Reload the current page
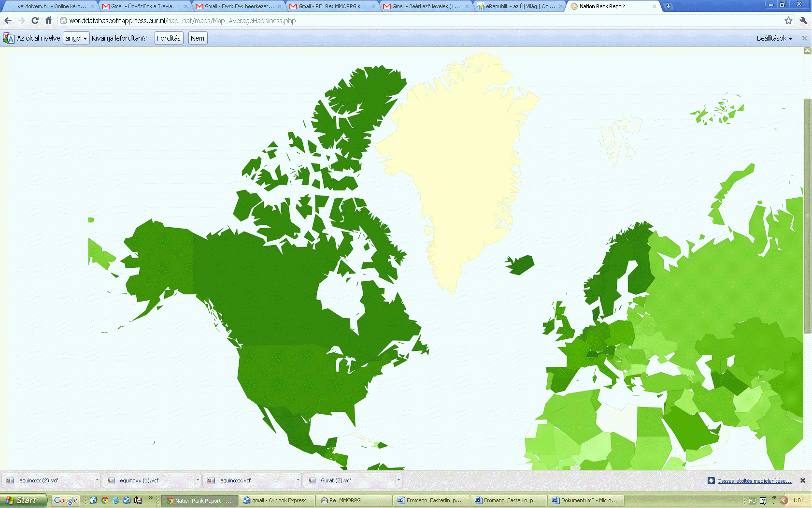Screen dimensions: 812x508 [35, 20]
